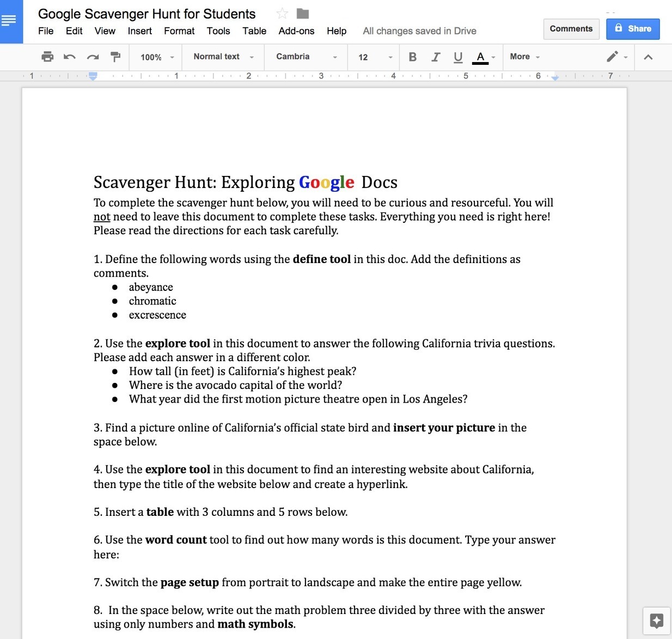Open the move-to-folder icon

pyautogui.click(x=303, y=14)
